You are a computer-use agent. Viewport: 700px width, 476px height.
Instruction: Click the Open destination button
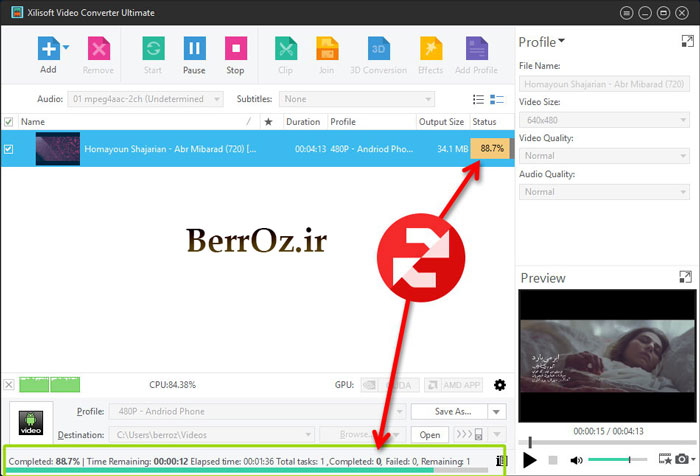point(429,435)
